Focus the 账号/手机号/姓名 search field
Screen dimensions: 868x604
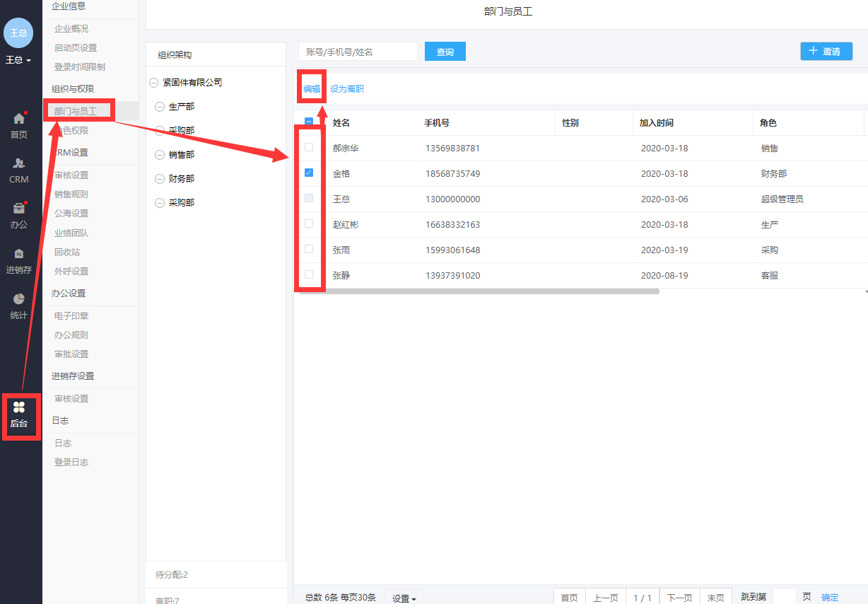pos(358,52)
